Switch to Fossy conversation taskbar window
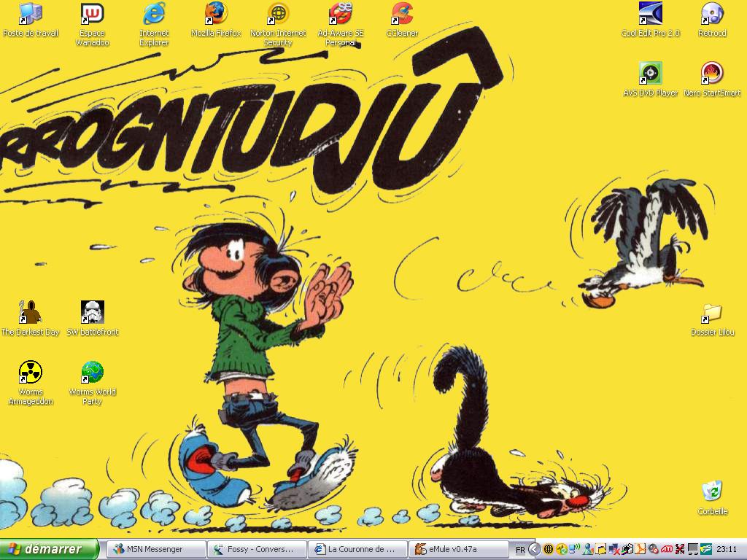 258,549
